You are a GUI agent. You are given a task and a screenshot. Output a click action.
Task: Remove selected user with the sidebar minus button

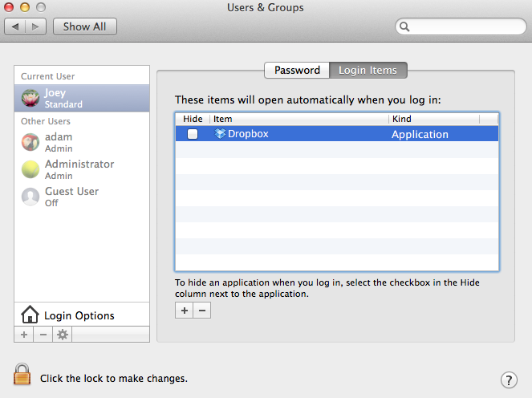[43, 334]
